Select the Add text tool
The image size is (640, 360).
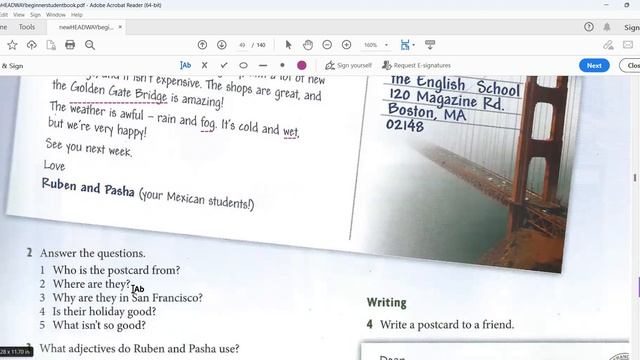(185, 65)
